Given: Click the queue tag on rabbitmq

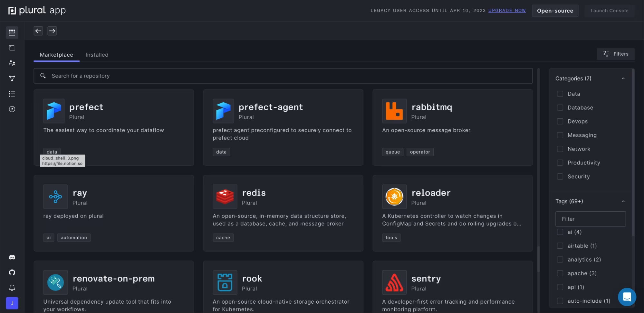Looking at the screenshot, I should click(x=393, y=152).
